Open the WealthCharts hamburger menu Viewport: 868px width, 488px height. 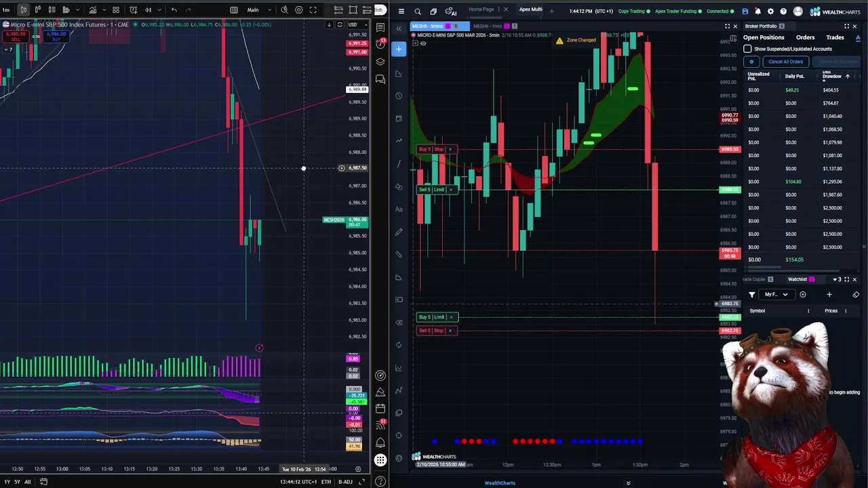(x=401, y=12)
